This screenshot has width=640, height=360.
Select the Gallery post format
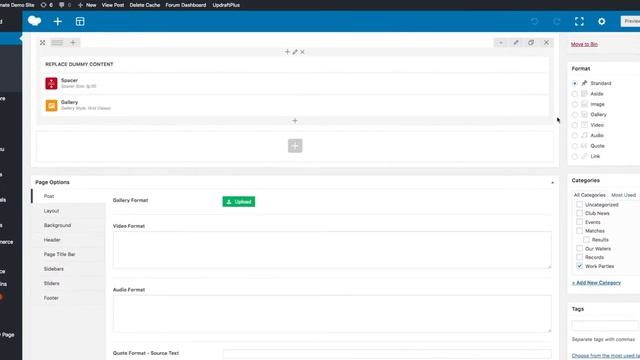(x=575, y=115)
